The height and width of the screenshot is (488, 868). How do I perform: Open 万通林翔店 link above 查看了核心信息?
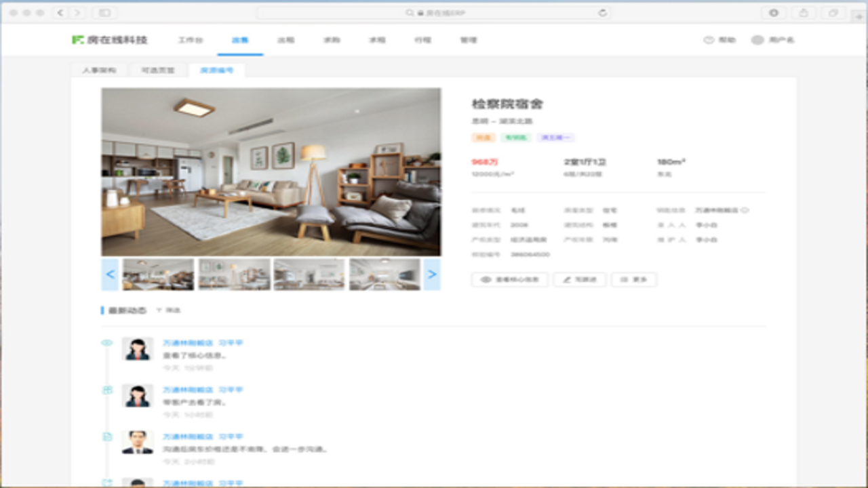(188, 343)
